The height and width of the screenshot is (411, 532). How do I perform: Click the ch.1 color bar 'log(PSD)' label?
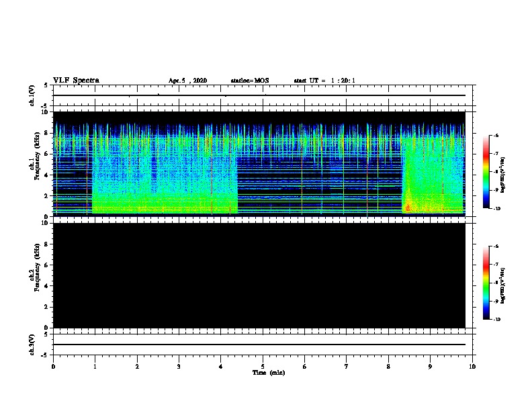tap(503, 175)
